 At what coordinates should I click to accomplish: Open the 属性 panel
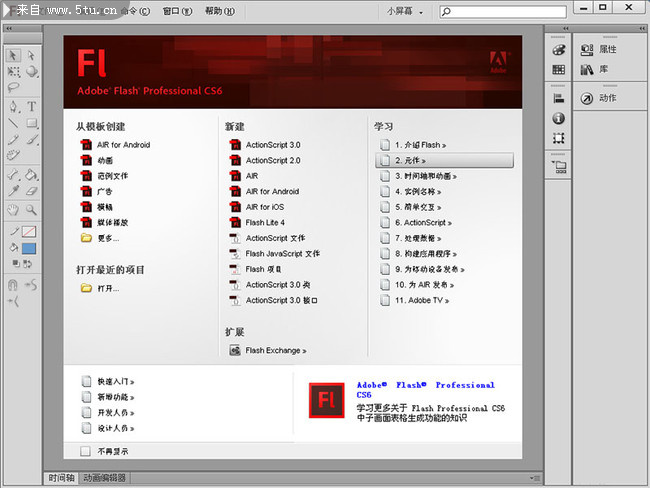(599, 49)
